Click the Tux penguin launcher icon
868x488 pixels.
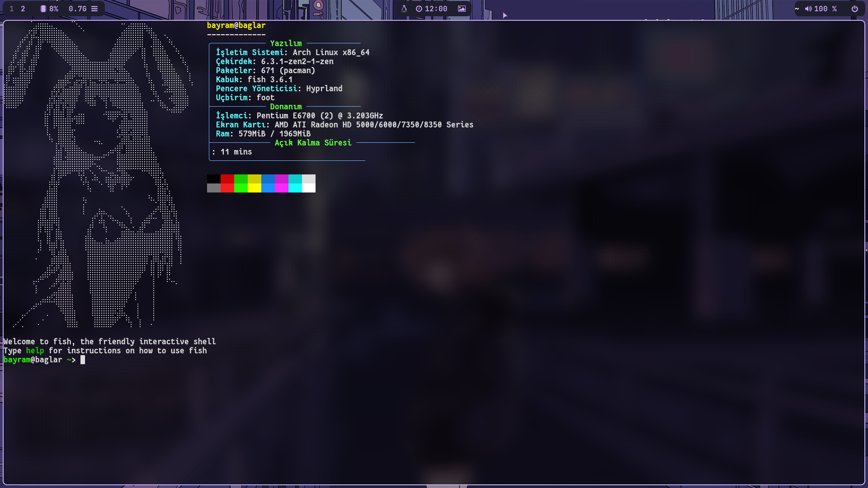pos(404,9)
